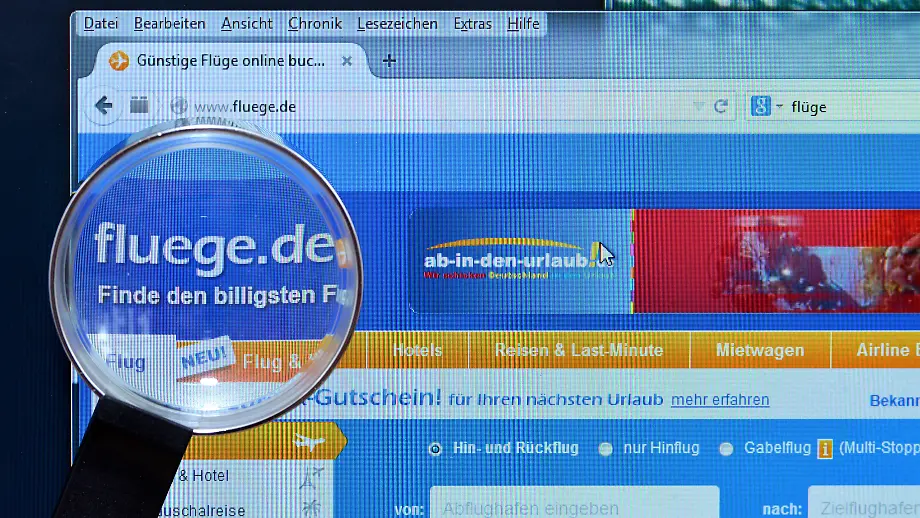Open a new tab with plus icon
Viewport: 920px width, 518px height.
pyautogui.click(x=389, y=60)
